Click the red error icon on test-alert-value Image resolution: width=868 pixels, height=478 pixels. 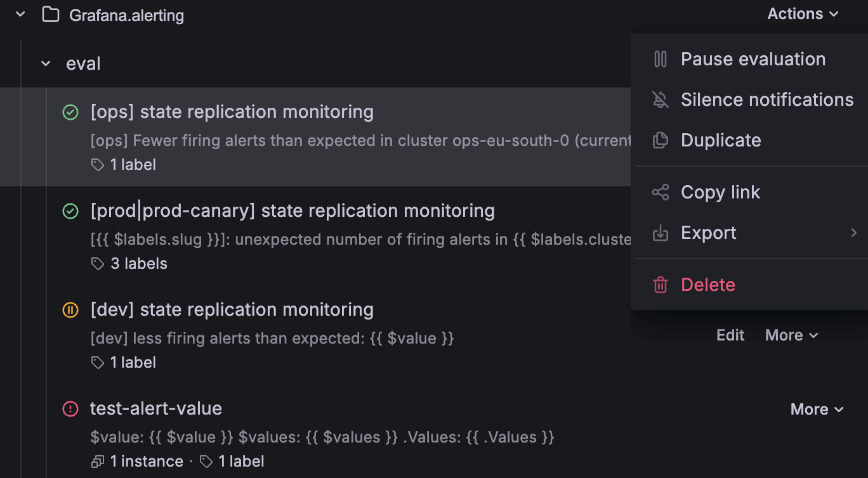(70, 409)
